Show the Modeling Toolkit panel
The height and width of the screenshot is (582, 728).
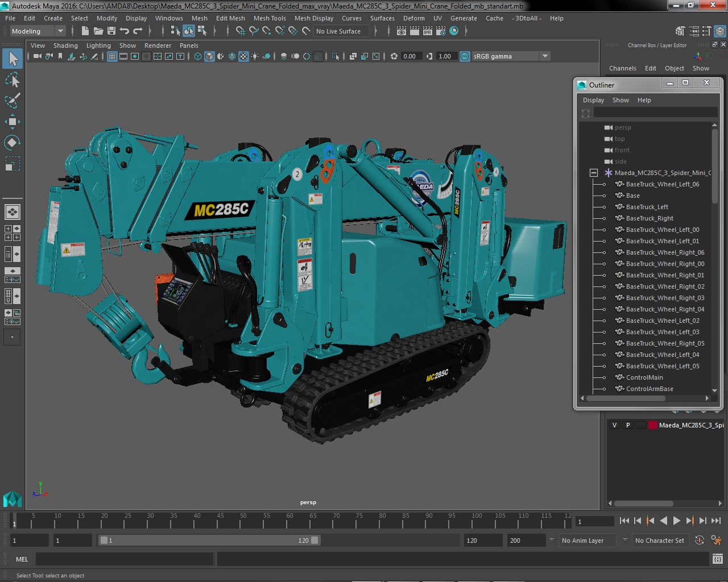(x=680, y=31)
